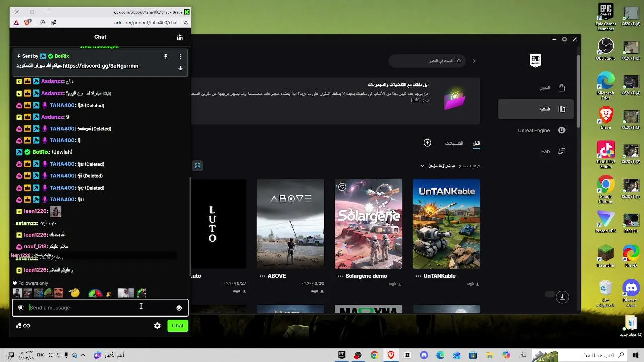
Task: Open the options menu for UnTANKable
Action: [418, 276]
